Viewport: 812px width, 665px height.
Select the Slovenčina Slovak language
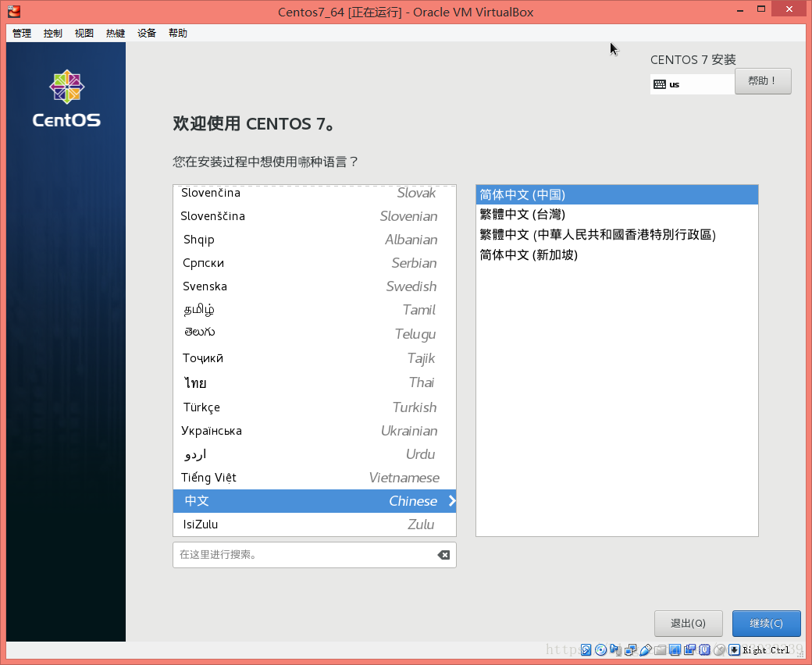pyautogui.click(x=315, y=193)
